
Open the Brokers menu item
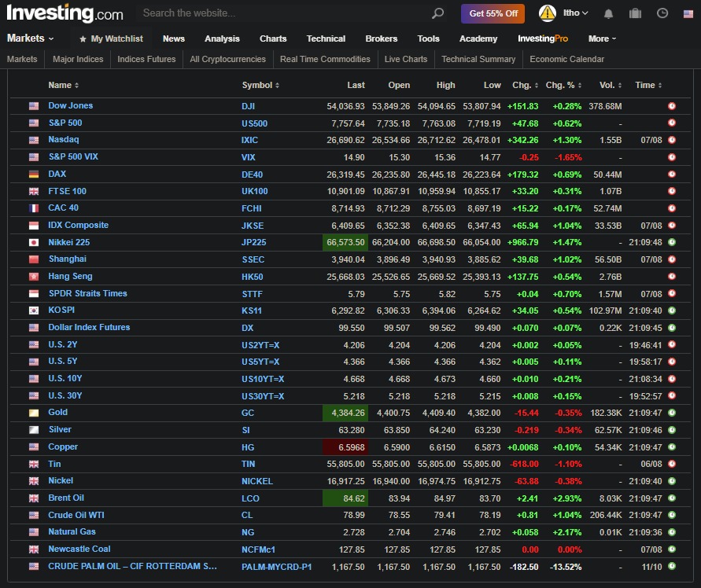coord(381,39)
